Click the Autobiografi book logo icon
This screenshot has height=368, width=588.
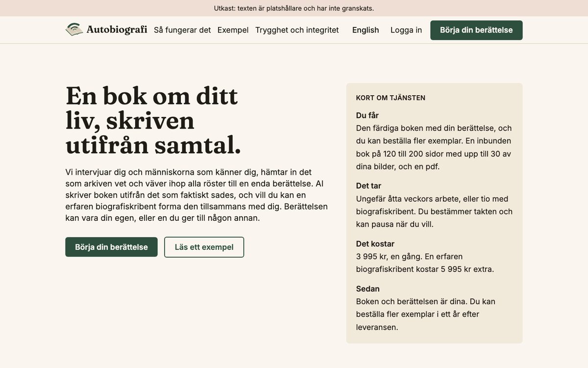pos(74,29)
